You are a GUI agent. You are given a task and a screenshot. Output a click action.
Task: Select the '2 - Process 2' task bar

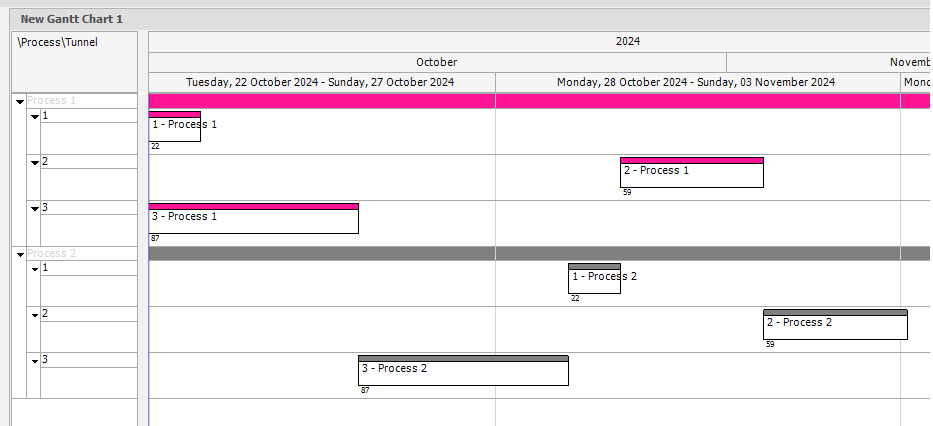click(x=835, y=324)
